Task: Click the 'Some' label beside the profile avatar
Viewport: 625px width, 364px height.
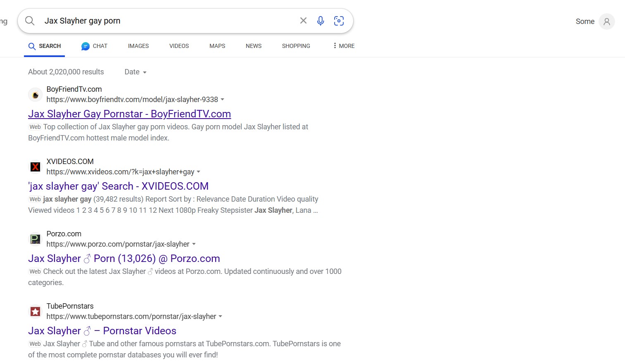Action: pyautogui.click(x=585, y=21)
